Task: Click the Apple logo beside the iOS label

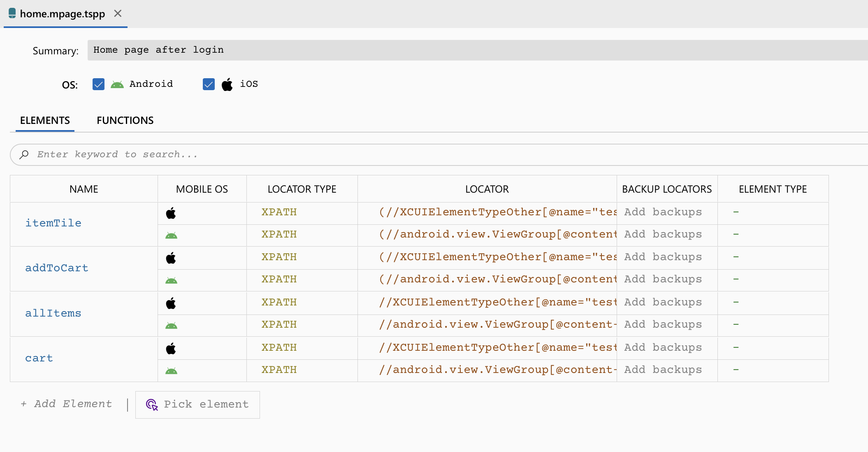Action: pos(227,84)
